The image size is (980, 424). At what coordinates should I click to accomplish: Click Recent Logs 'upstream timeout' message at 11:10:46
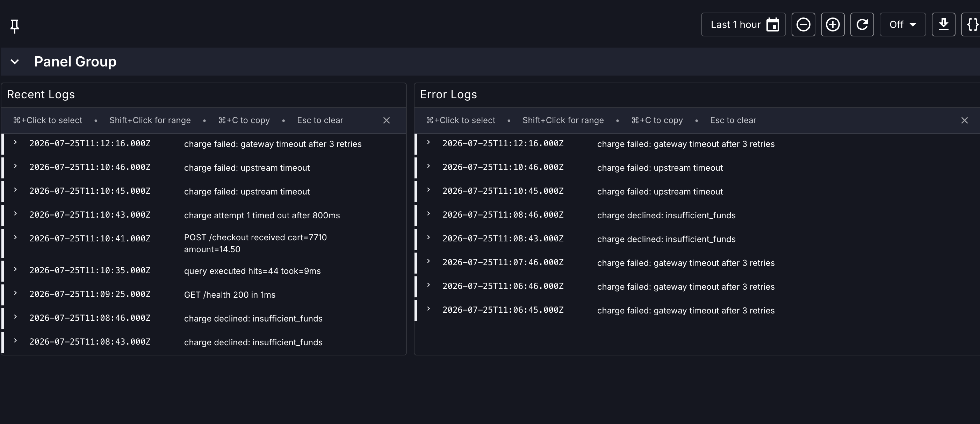tap(246, 168)
